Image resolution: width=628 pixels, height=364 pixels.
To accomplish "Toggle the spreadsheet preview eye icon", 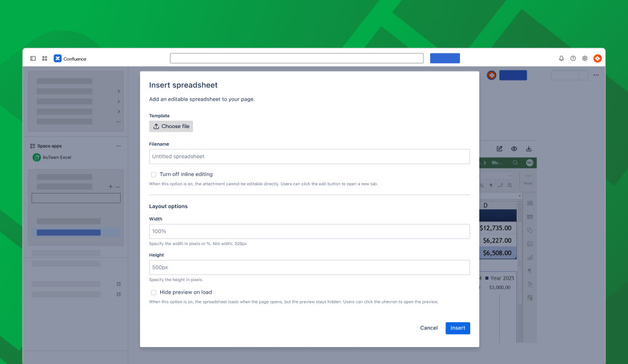I will (513, 147).
